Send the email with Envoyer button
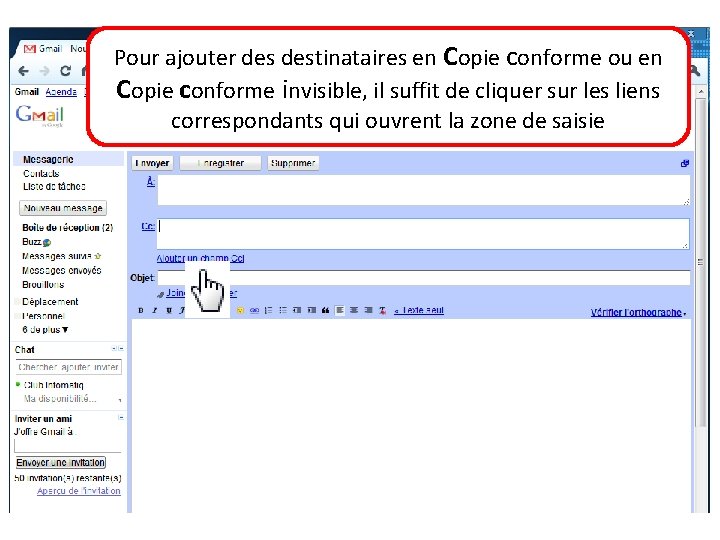This screenshot has height=540, width=720. pos(152,163)
